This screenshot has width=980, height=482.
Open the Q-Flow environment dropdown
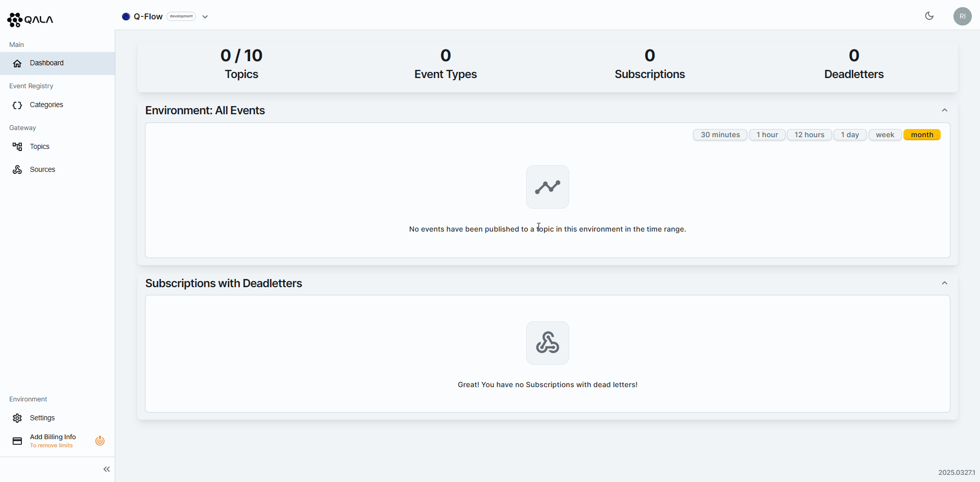coord(205,17)
